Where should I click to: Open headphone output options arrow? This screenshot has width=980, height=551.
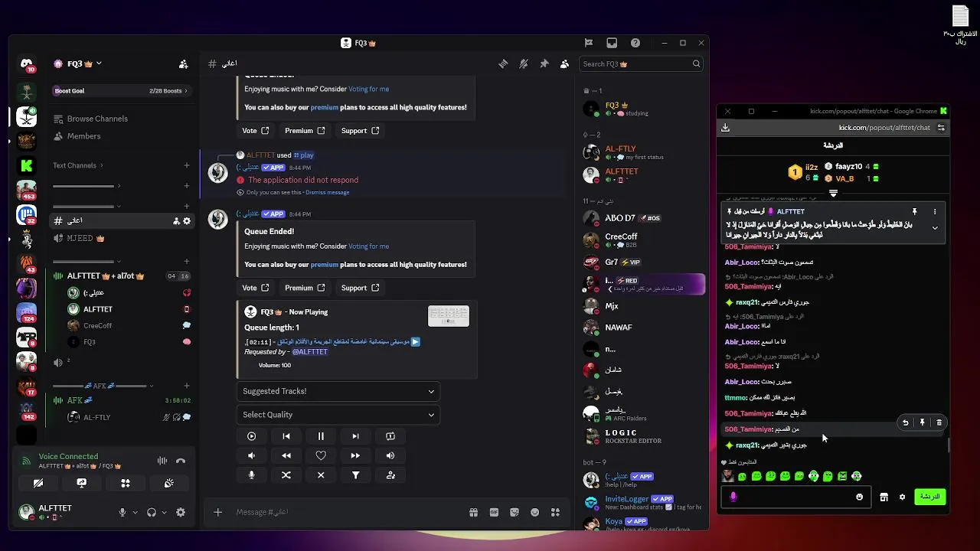(x=164, y=513)
